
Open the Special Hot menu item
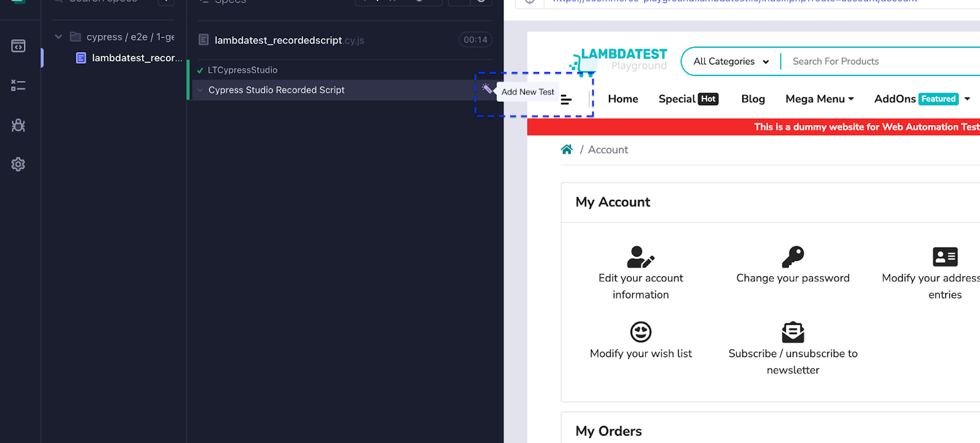(688, 99)
